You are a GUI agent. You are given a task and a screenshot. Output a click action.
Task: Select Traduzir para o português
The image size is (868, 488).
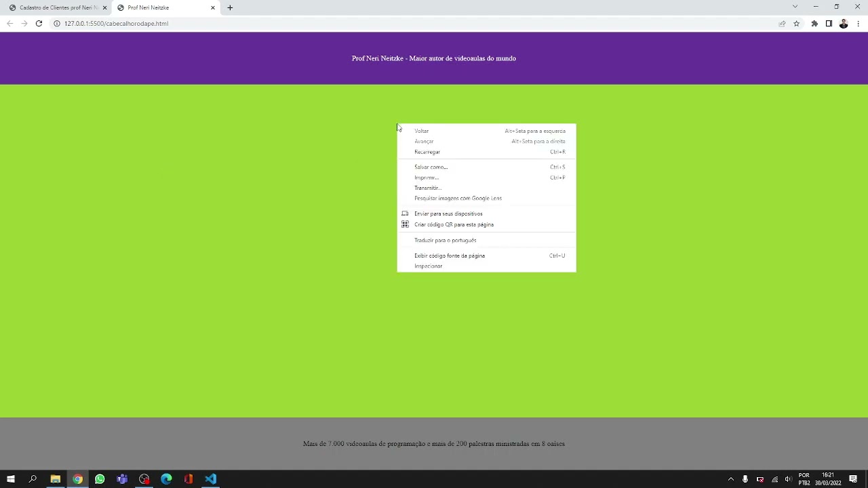486,240
